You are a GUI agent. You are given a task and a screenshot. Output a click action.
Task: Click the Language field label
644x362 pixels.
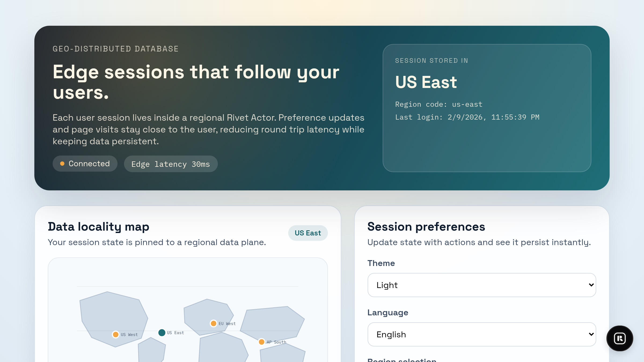[388, 312]
